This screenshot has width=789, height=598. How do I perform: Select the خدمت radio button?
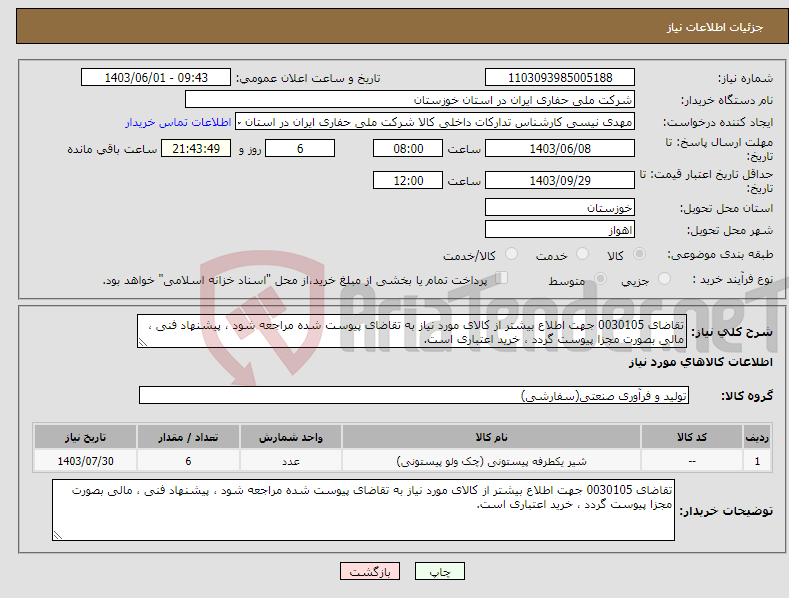coord(582,254)
